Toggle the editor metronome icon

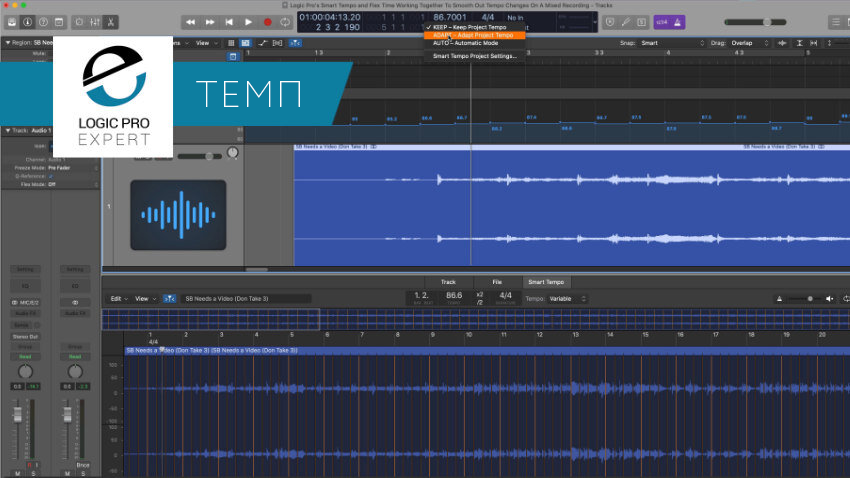click(780, 299)
